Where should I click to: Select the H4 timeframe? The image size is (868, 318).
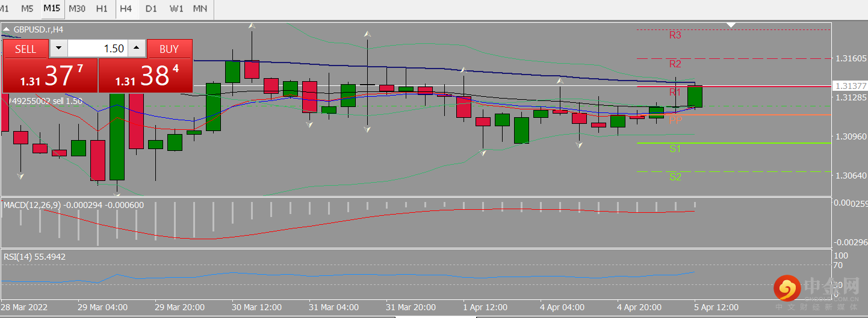126,8
